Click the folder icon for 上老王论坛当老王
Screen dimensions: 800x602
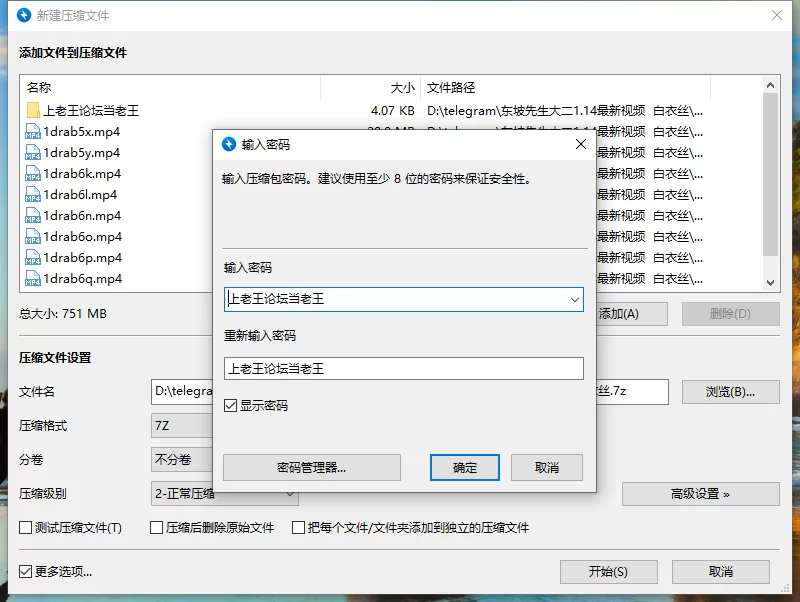[x=33, y=111]
